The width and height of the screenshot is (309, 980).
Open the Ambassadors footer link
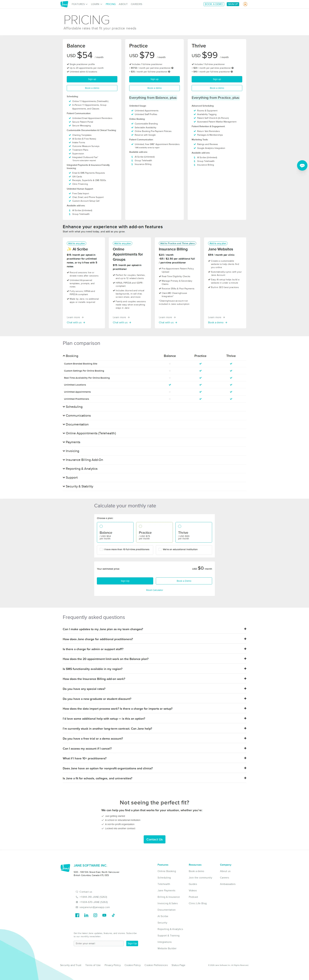tap(228, 884)
